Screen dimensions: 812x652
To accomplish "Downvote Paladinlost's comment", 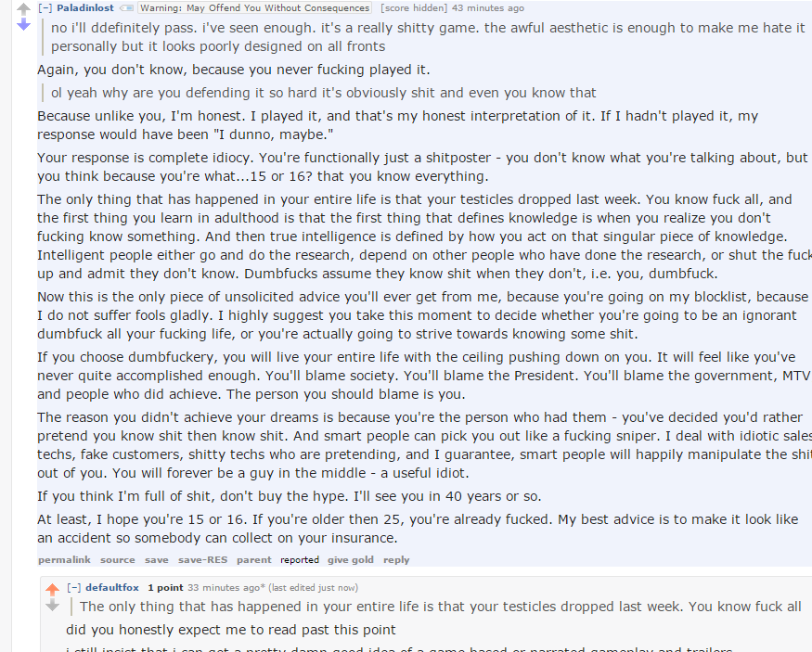I will click(24, 24).
